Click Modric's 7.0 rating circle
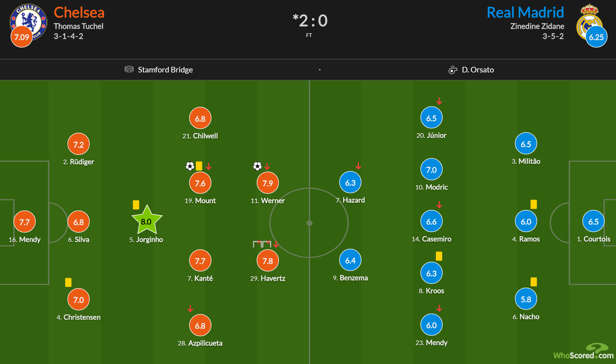Screen dimensions: 616x364 431,169
